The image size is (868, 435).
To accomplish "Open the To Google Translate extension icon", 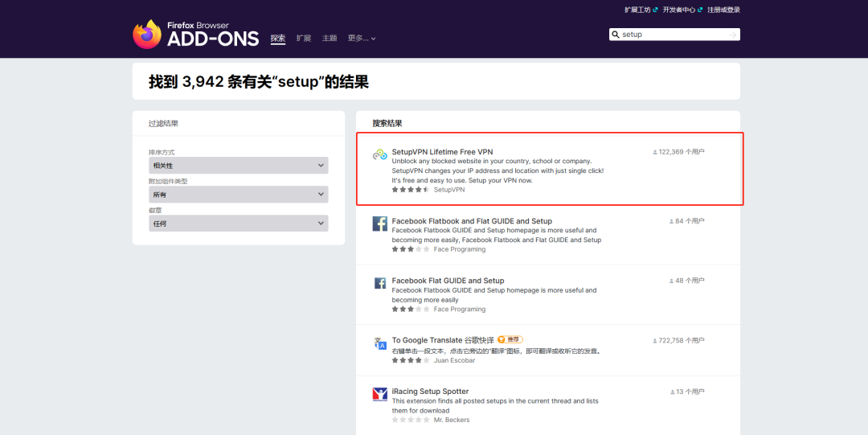I will [x=380, y=343].
